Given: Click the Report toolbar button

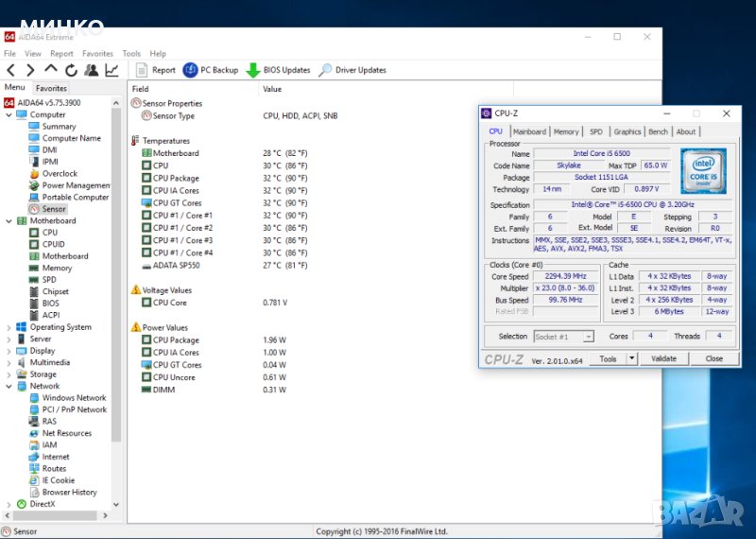Looking at the screenshot, I should (156, 70).
